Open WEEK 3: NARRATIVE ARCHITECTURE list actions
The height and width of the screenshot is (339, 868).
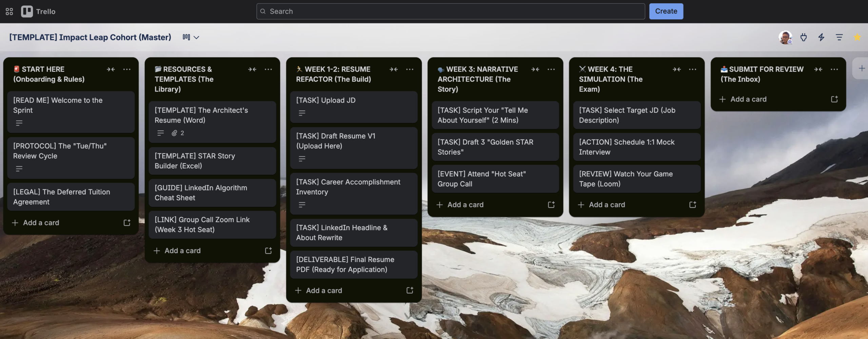click(x=551, y=69)
